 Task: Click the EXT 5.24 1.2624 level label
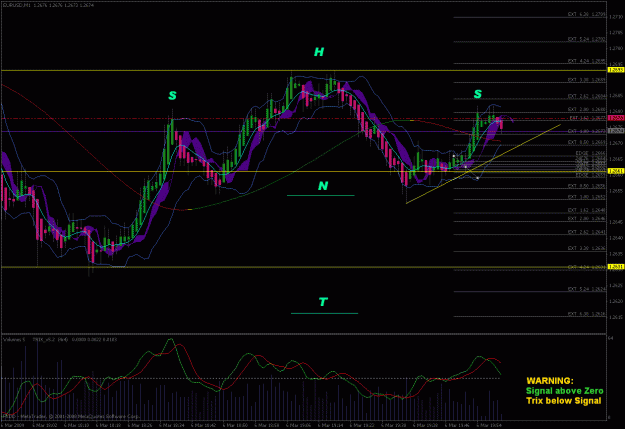point(587,289)
